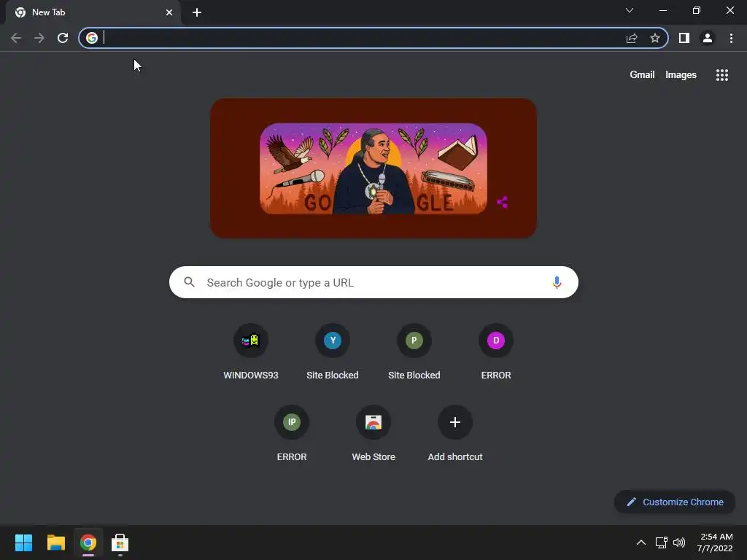Start voice search with microphone icon

click(557, 282)
